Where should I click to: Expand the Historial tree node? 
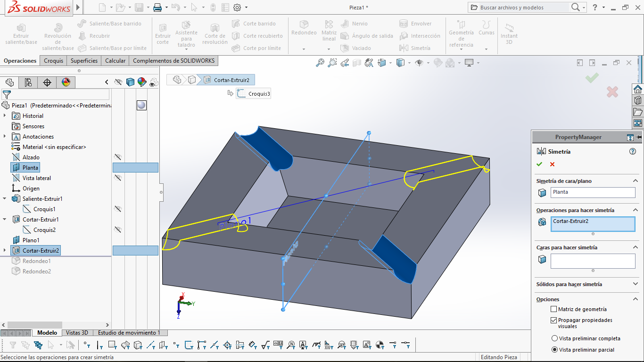coord(5,115)
